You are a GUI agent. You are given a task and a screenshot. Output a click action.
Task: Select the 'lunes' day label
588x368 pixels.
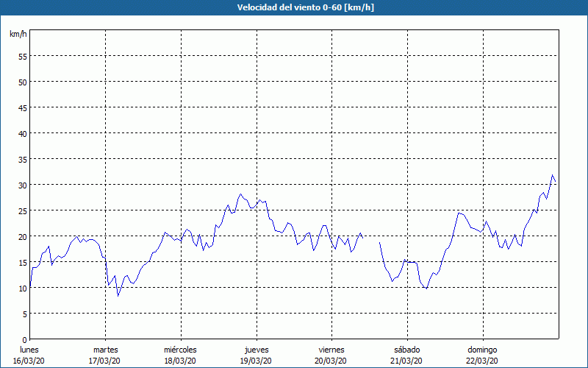pyautogui.click(x=29, y=350)
